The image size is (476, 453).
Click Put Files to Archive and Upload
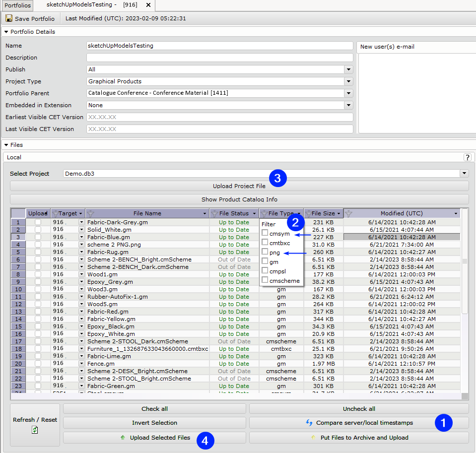click(359, 438)
